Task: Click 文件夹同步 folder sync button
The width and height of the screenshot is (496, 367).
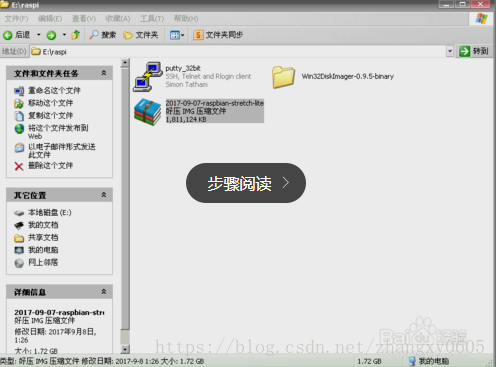Action: [218, 35]
